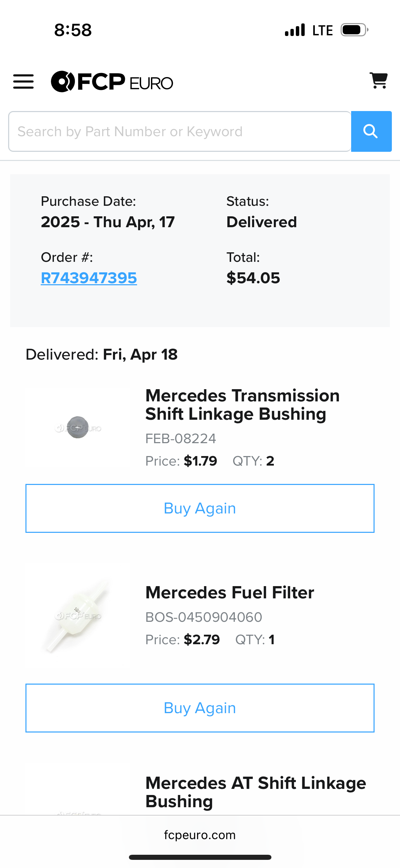Tap the blue search magnifier button
This screenshot has width=400, height=868.
371,131
